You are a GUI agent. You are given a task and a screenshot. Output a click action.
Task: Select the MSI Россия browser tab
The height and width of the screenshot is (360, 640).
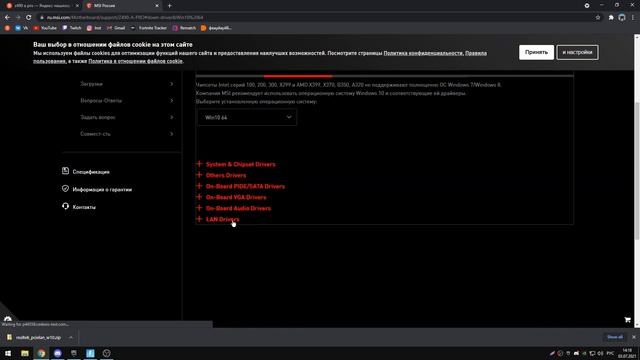click(x=122, y=6)
